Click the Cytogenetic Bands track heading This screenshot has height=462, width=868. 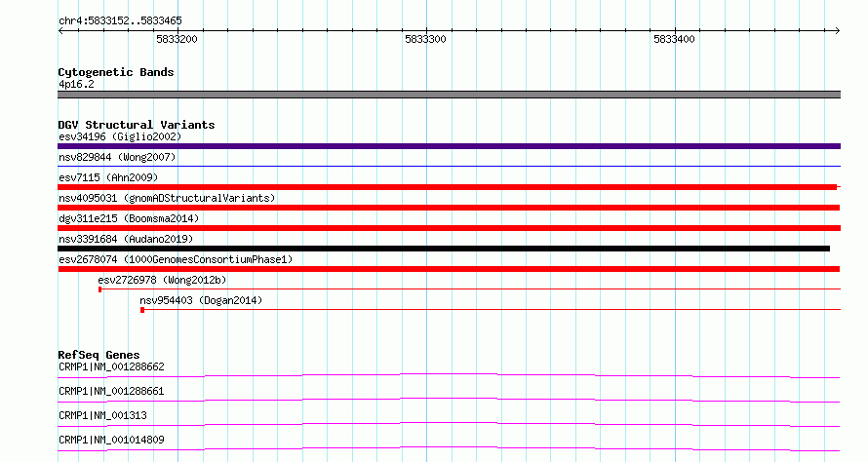click(116, 72)
